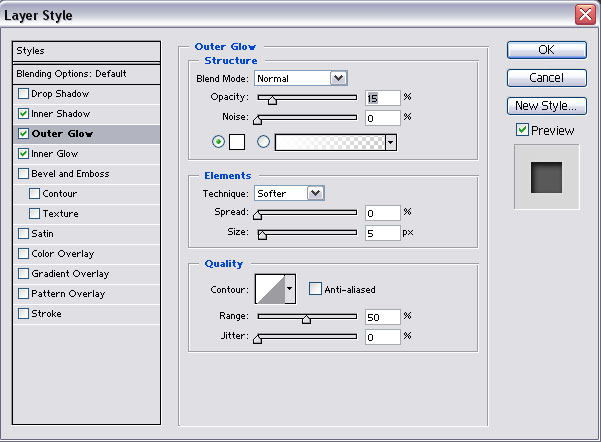Enable the Drop Shadow checkbox

[x=23, y=94]
